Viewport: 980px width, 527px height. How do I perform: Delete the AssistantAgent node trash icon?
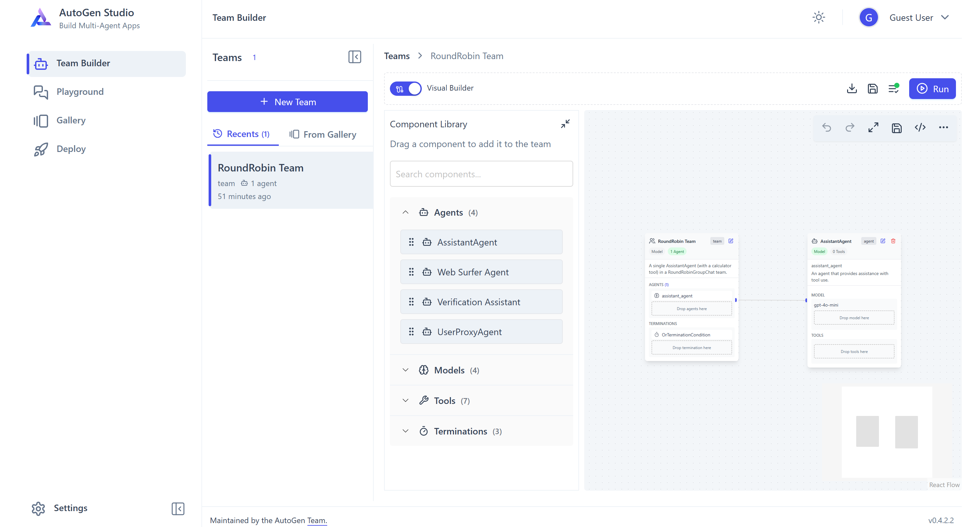coord(893,241)
